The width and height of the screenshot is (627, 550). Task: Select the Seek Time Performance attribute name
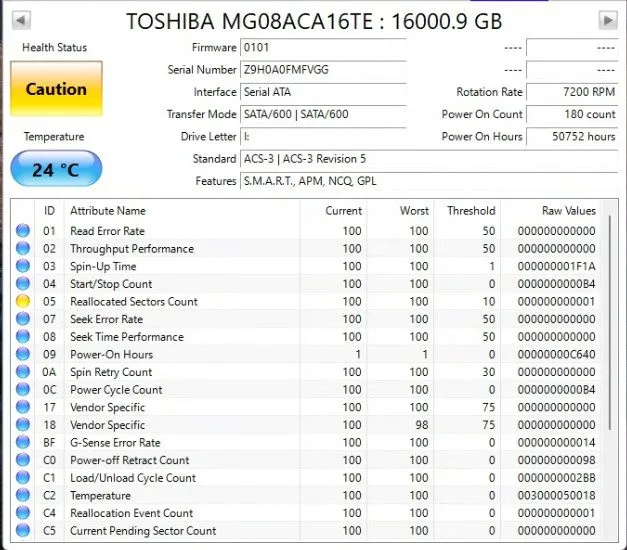(127, 336)
